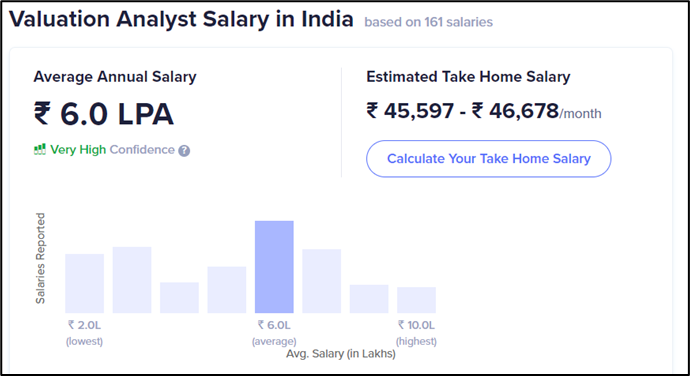Click the Very High confidence label
The image size is (690, 376).
pyautogui.click(x=78, y=150)
